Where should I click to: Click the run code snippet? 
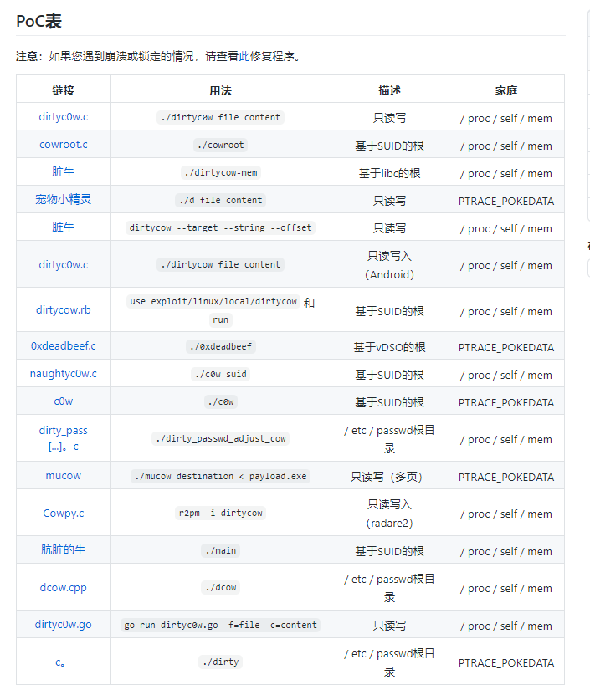[221, 320]
